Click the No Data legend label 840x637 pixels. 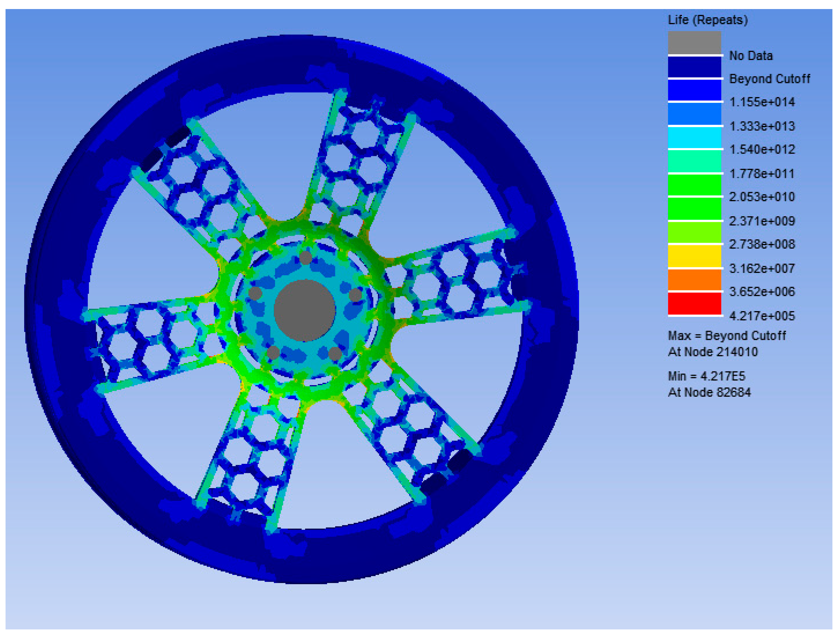750,56
